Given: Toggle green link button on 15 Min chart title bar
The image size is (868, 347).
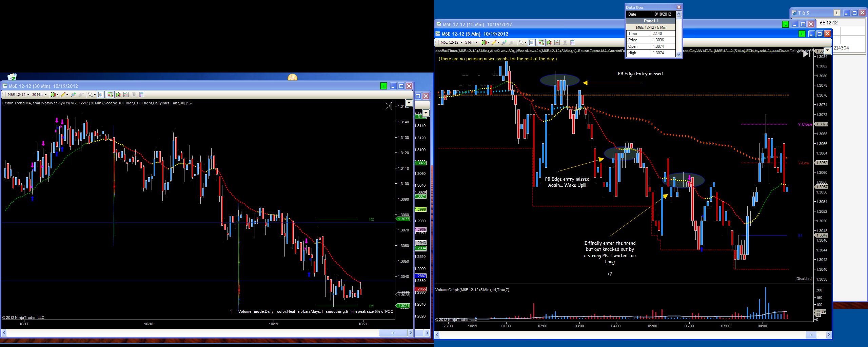Looking at the screenshot, I should [x=785, y=24].
